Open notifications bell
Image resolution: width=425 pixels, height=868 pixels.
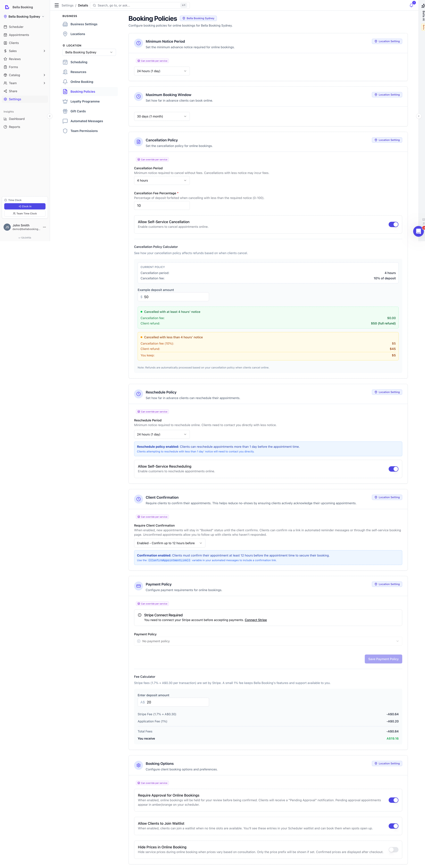(x=411, y=5)
